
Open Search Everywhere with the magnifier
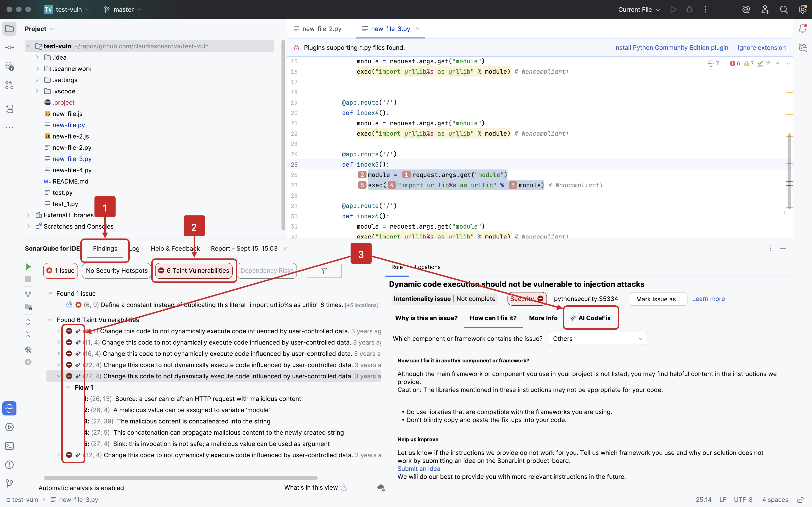tap(784, 9)
